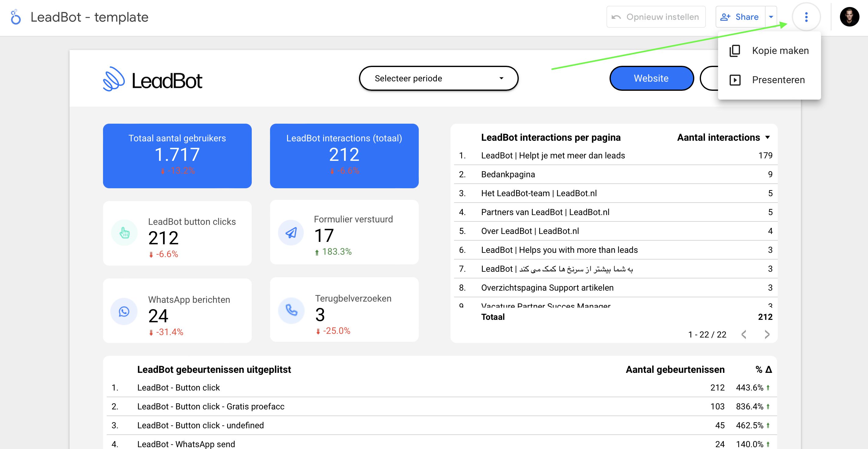Click the paper plane Formulier verstuurd icon
Screen dimensions: 868x449
[291, 232]
